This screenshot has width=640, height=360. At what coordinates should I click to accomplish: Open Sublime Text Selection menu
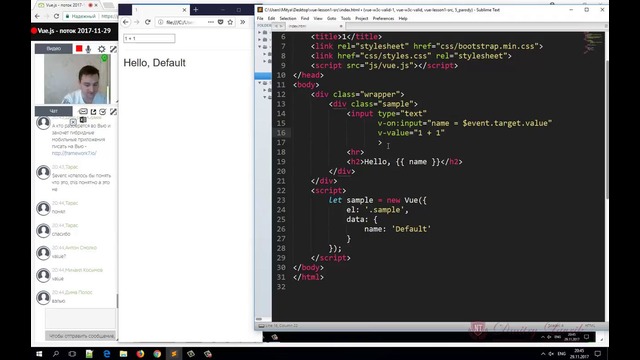[288, 18]
